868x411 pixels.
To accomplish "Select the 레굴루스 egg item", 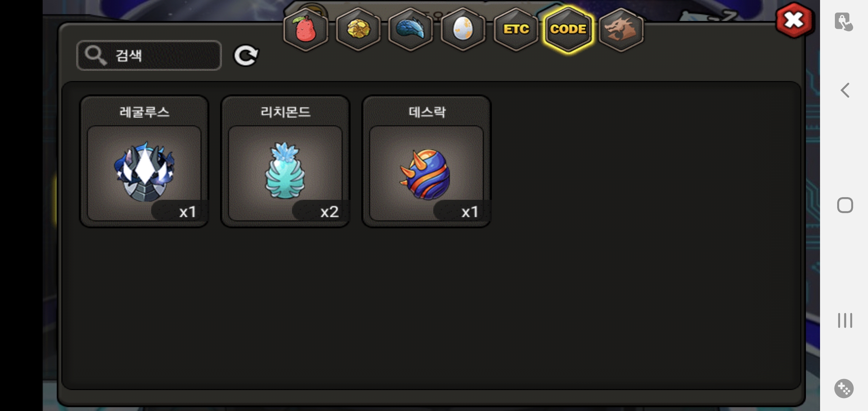I will (144, 161).
